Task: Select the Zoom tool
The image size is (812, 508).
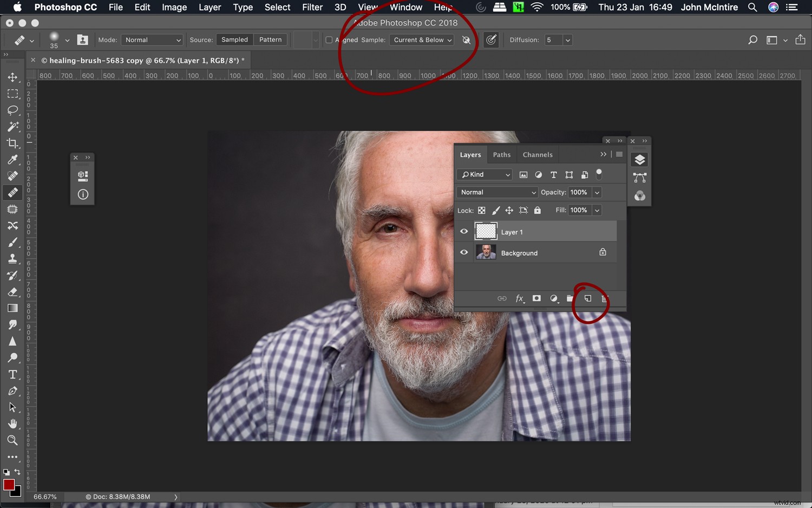Action: [13, 440]
